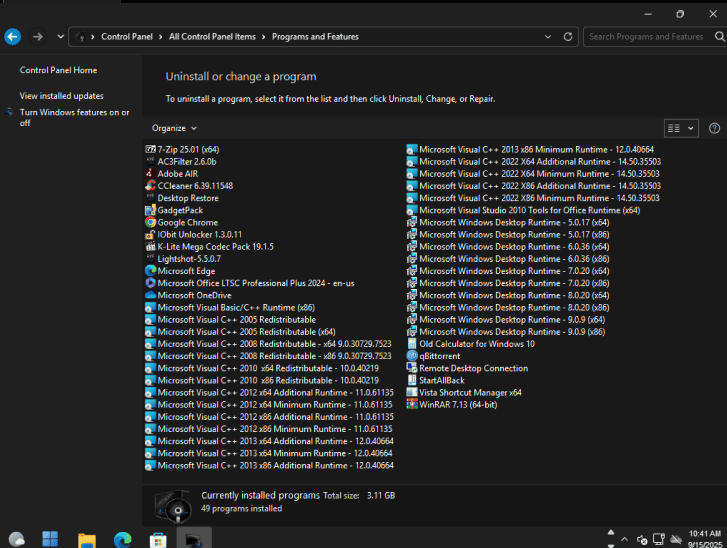Click the StartAllBack icon
Image resolution: width=727 pixels, height=548 pixels.
412,380
